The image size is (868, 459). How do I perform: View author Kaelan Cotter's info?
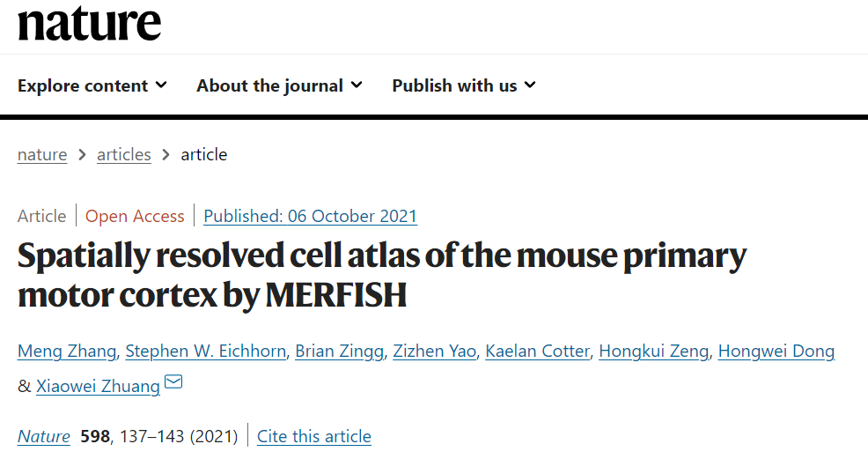[538, 351]
